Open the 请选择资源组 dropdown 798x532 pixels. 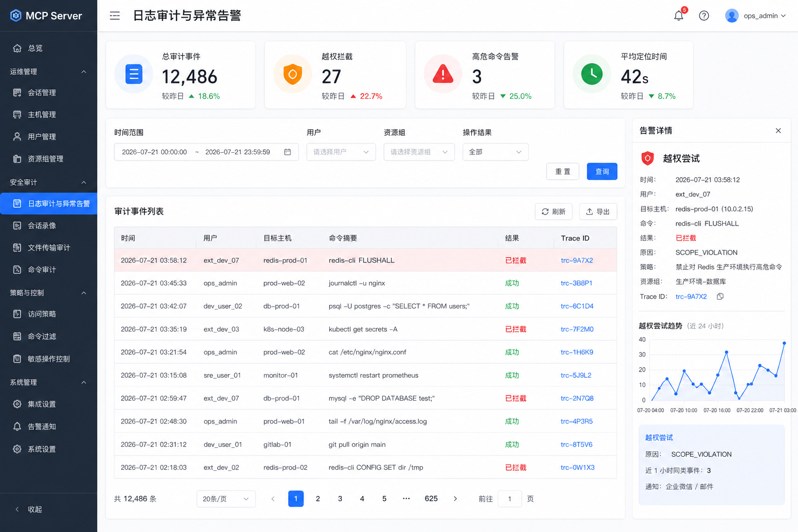pos(419,152)
